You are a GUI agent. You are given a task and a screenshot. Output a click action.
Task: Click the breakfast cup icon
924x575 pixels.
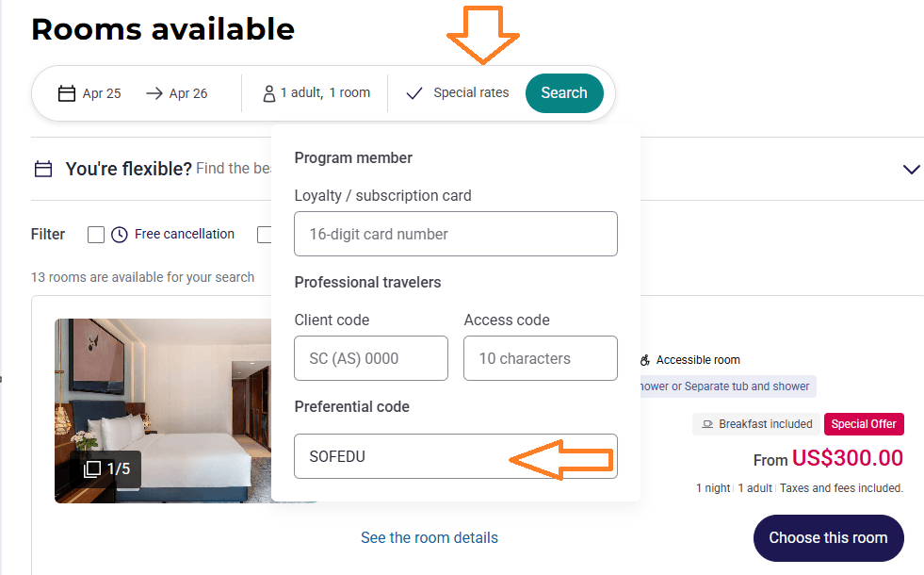(x=707, y=424)
